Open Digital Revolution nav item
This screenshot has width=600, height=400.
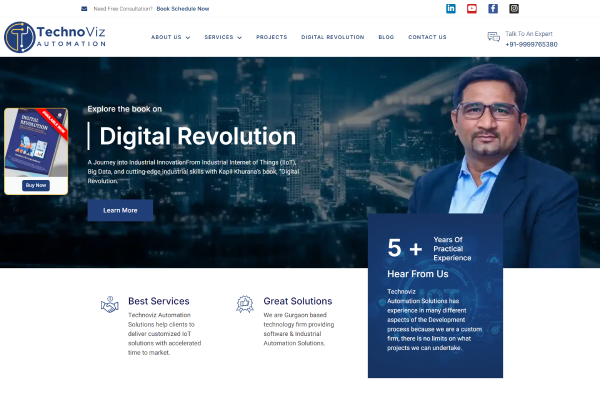coord(333,37)
